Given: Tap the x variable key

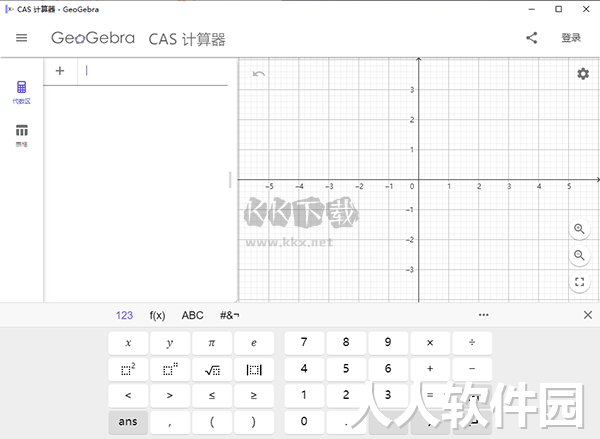Looking at the screenshot, I should (x=128, y=343).
